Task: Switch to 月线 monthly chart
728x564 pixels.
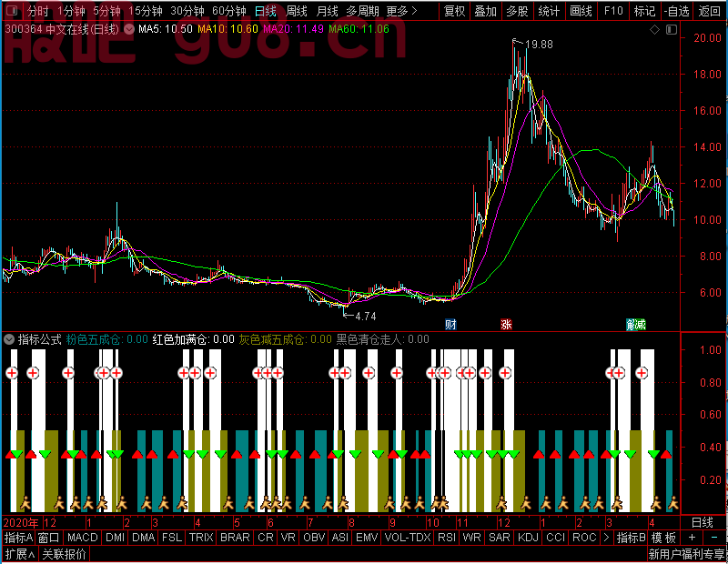Action: (x=327, y=11)
